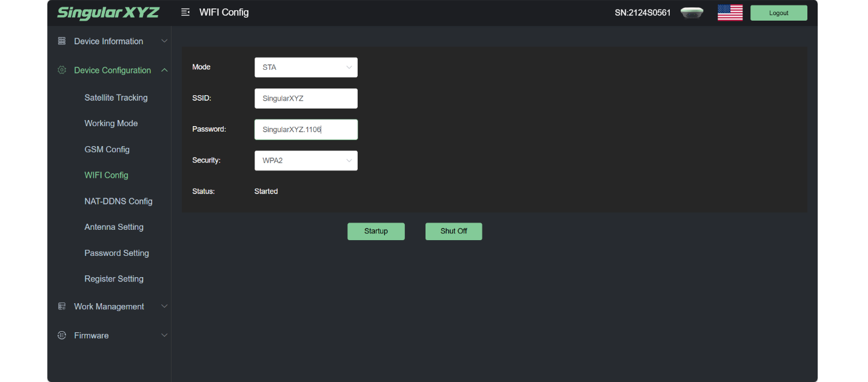Select the US flag language icon
Image resolution: width=868 pixels, height=382 pixels.
[730, 13]
